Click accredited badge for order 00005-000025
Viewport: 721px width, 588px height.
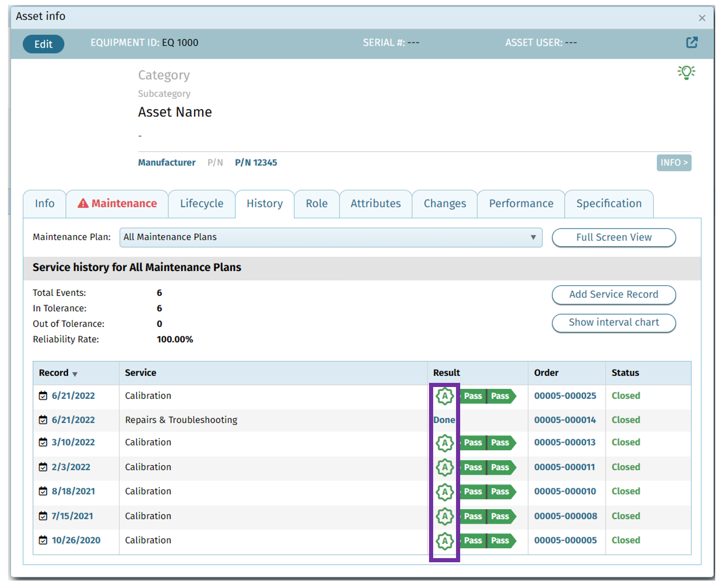tap(445, 396)
